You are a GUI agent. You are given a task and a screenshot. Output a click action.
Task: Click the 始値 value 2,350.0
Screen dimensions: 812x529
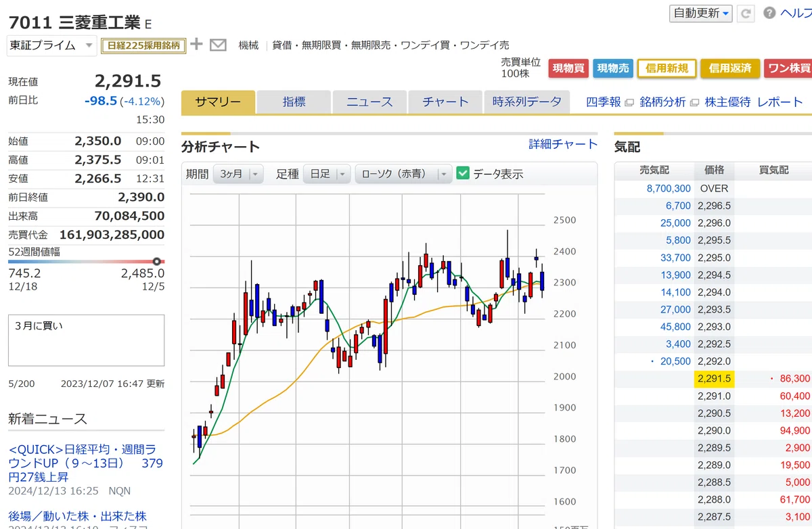pos(98,141)
